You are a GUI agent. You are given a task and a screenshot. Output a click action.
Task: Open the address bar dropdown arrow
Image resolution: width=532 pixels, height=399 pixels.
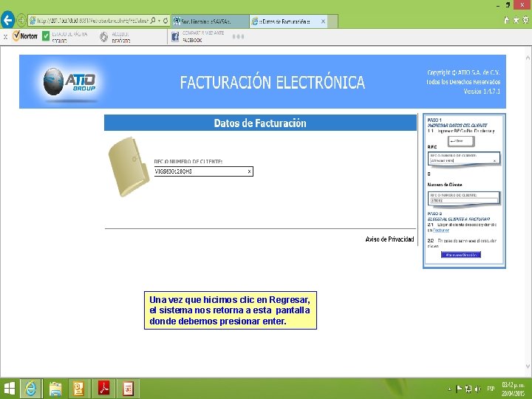click(x=159, y=21)
